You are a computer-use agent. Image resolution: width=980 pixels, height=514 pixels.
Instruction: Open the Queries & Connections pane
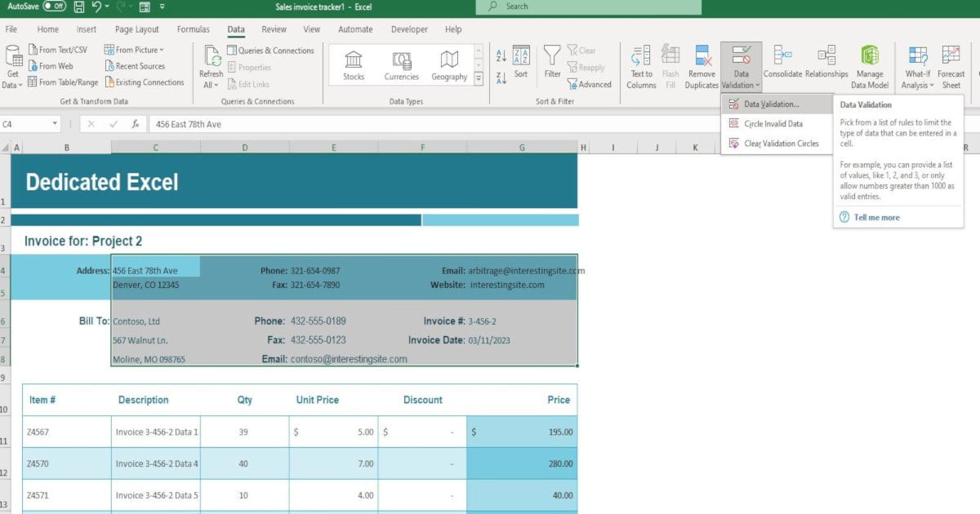coord(272,50)
